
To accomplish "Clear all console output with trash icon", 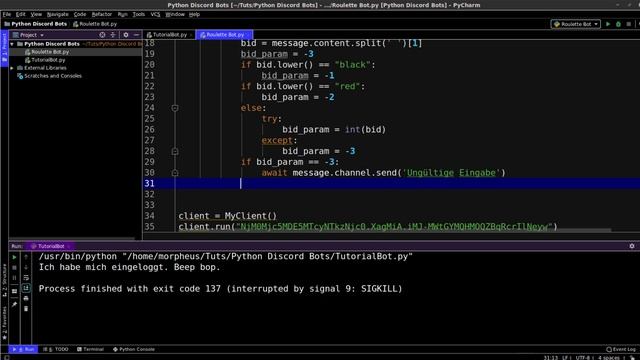I will 26,309.
